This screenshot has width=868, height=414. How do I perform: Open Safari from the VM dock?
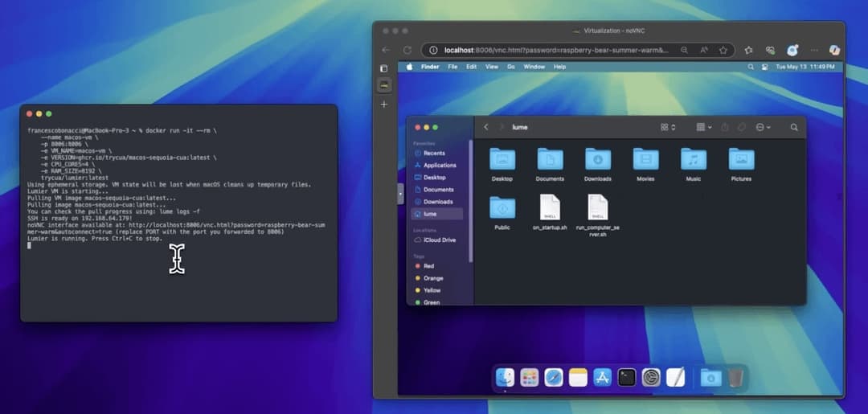tap(554, 377)
